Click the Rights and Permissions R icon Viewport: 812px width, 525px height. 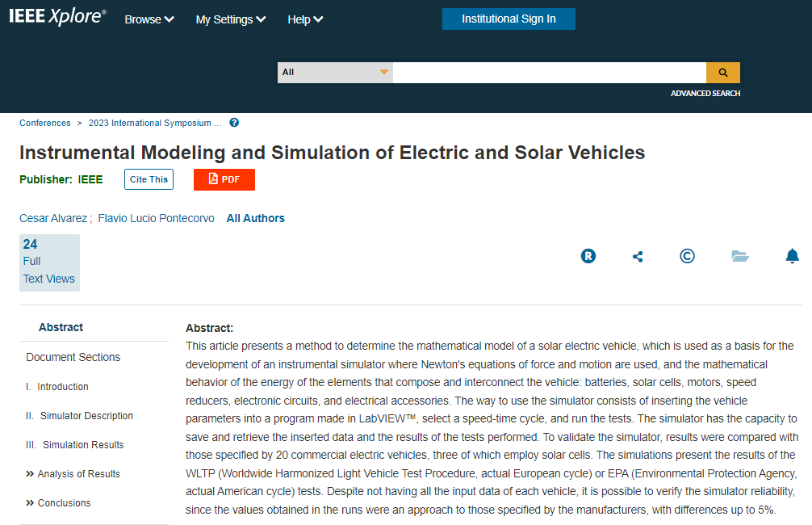pyautogui.click(x=588, y=256)
